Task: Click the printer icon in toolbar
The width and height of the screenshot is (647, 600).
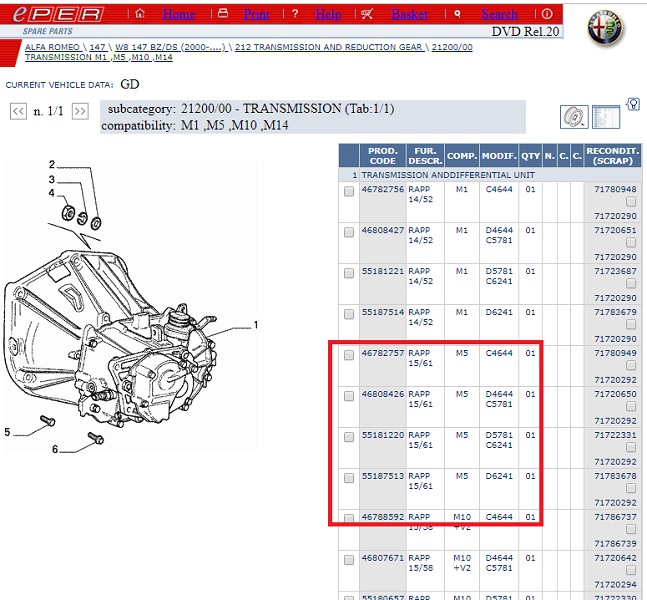Action: tap(223, 14)
